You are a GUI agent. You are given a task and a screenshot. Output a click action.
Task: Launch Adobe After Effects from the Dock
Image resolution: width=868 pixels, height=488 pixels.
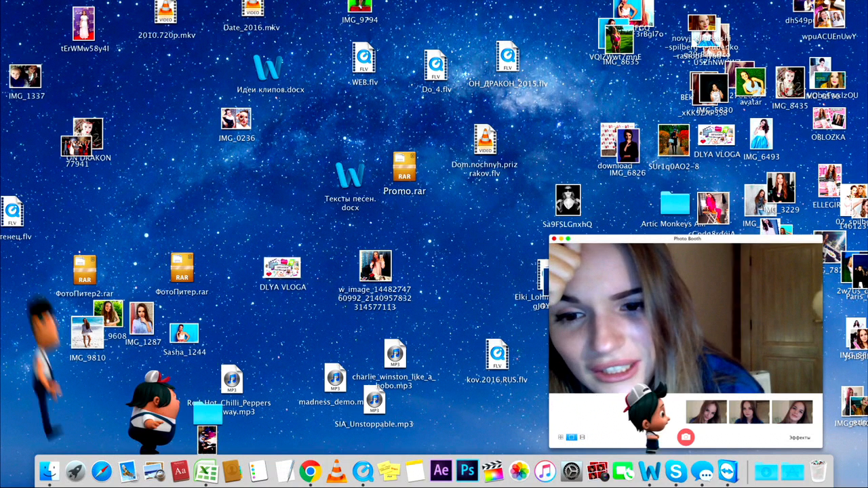tap(441, 471)
